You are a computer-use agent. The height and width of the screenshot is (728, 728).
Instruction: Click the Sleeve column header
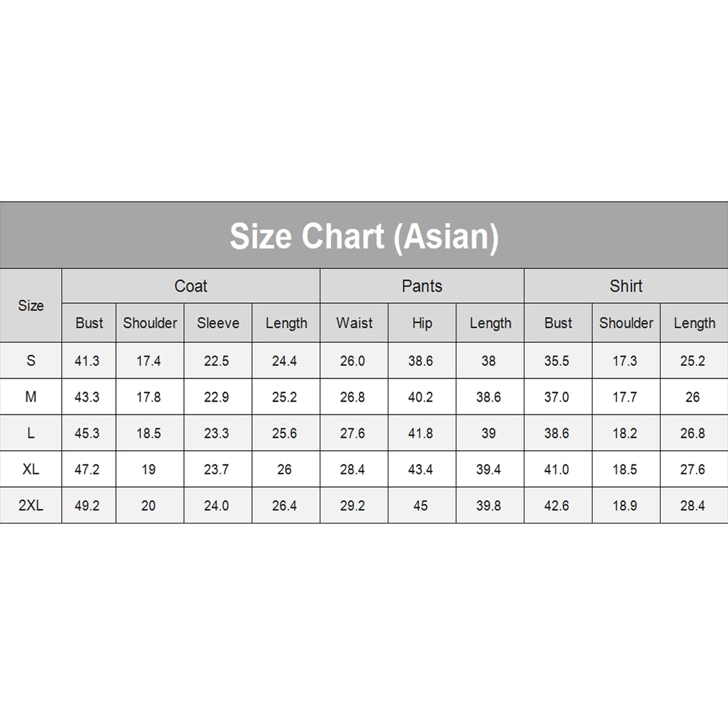click(218, 323)
